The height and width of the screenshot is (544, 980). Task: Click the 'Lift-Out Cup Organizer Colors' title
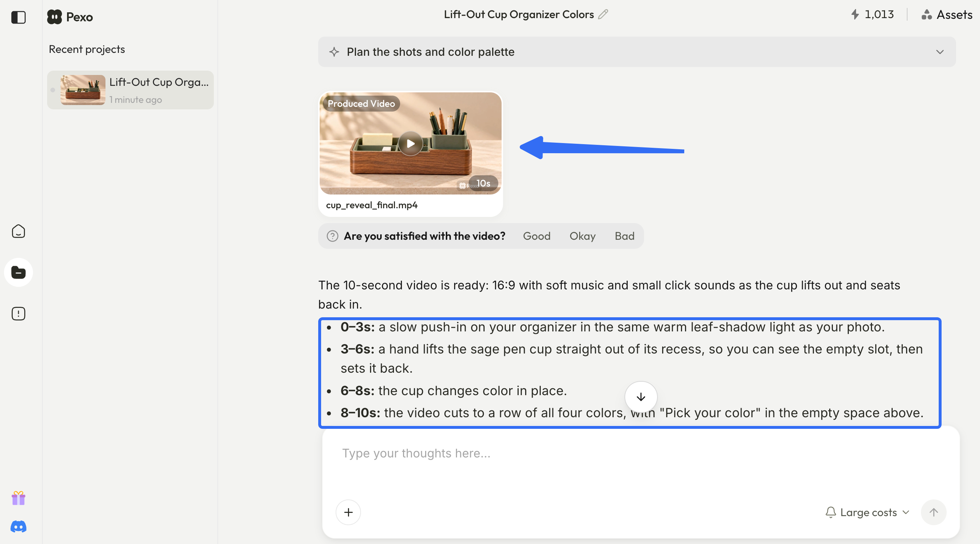(x=519, y=14)
